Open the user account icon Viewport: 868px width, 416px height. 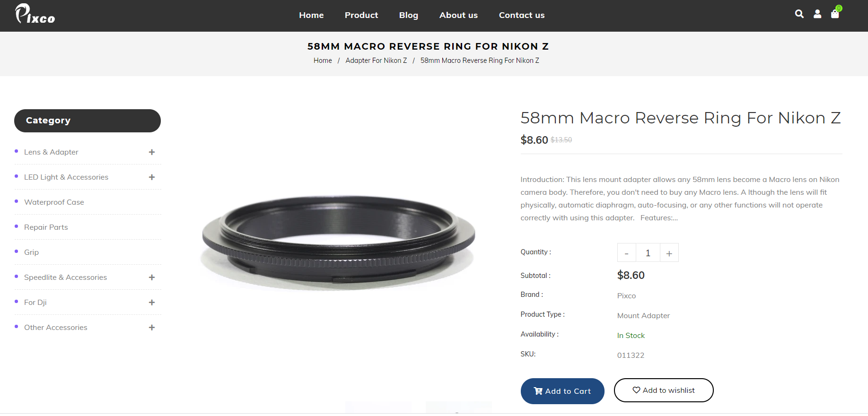pos(817,14)
